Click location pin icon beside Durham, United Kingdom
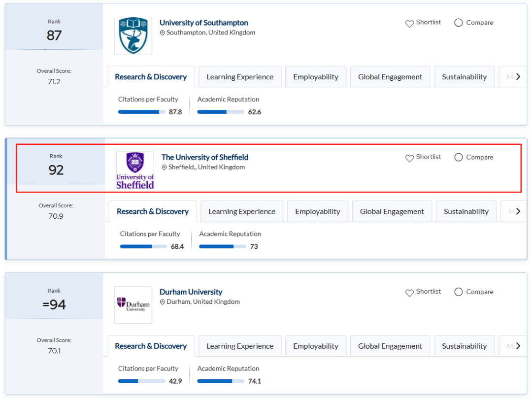This screenshot has width=532, height=399. (x=163, y=302)
